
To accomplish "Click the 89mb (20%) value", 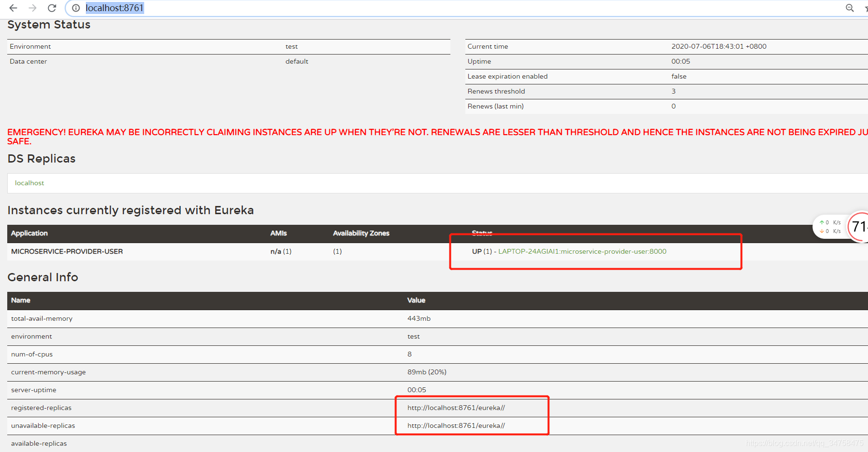I will click(427, 372).
